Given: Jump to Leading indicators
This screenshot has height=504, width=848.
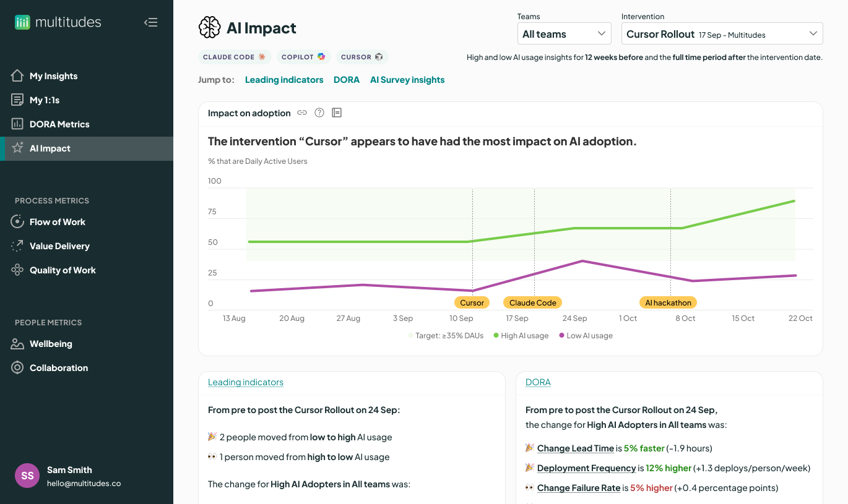Looking at the screenshot, I should (x=284, y=79).
